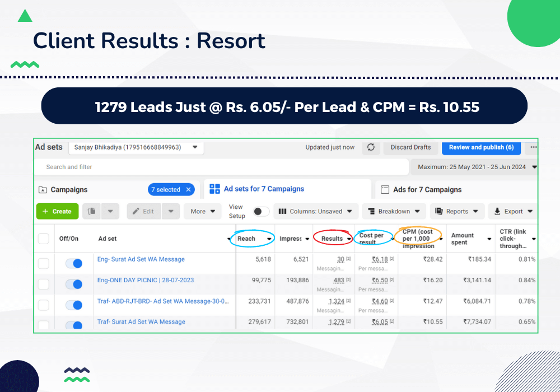560x392 pixels.
Task: Check the box for Eng-ONE DAY PICNIC row
Action: click(43, 284)
